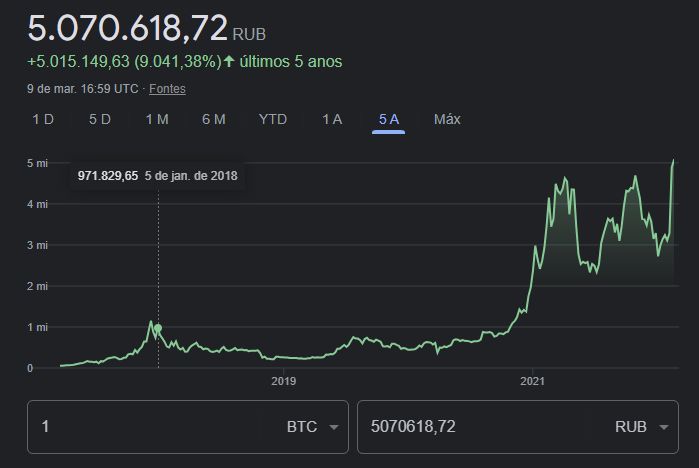Select the 1 A yearly range
The image size is (699, 468).
pos(332,119)
